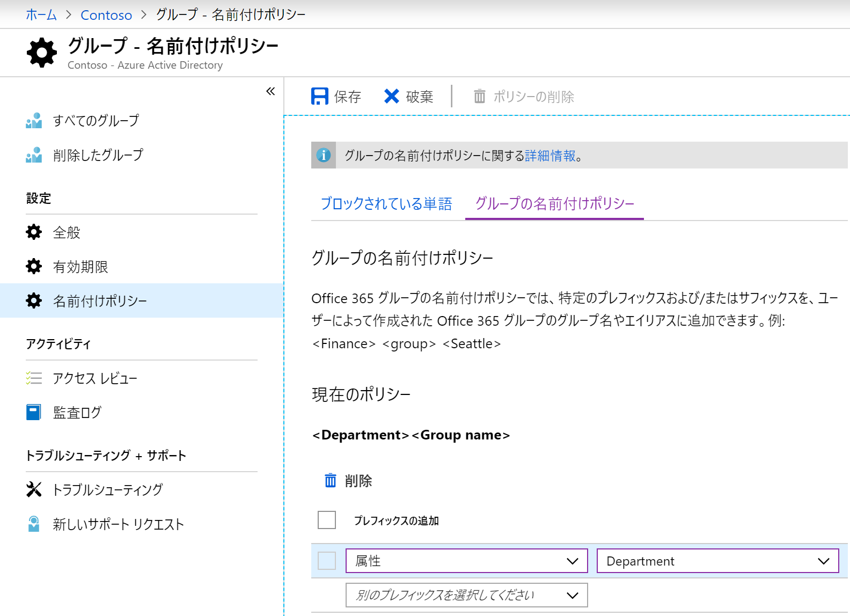Image resolution: width=850 pixels, height=616 pixels.
Task: Click the <Department><Group name> policy text
Action: (411, 435)
